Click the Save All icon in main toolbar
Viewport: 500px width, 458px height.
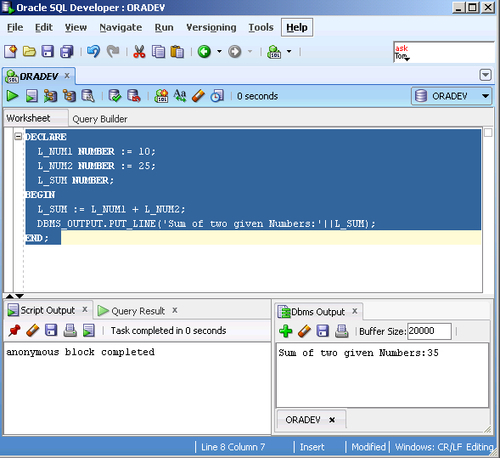(x=67, y=52)
